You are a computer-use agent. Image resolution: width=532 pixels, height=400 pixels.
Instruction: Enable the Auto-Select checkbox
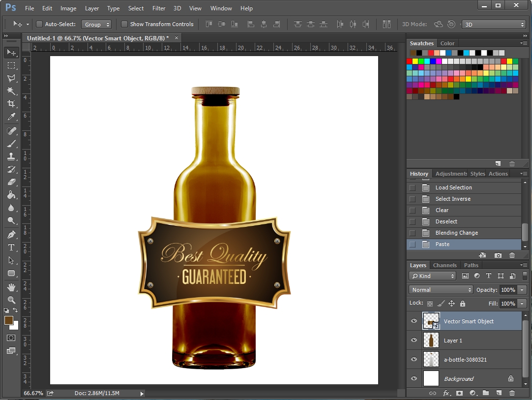click(39, 24)
